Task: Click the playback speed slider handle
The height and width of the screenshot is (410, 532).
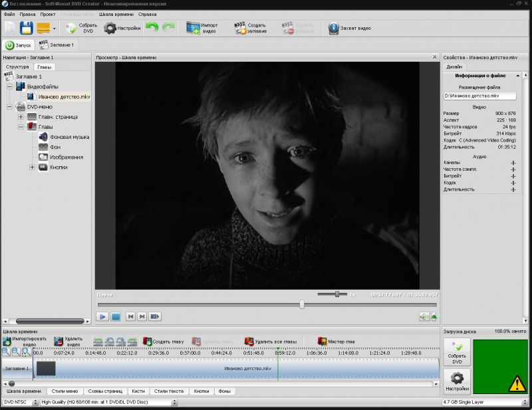Action: coord(337,294)
